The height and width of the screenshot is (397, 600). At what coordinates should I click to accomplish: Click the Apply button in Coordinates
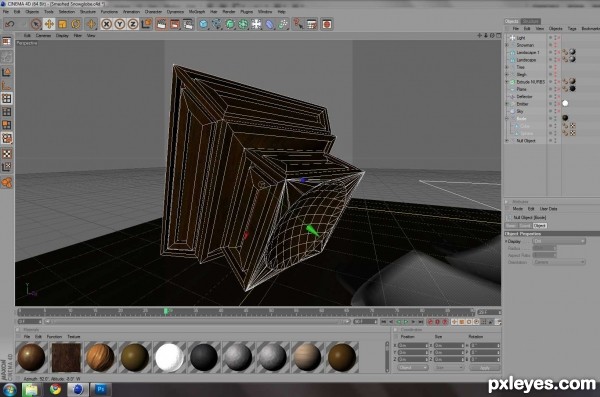485,368
